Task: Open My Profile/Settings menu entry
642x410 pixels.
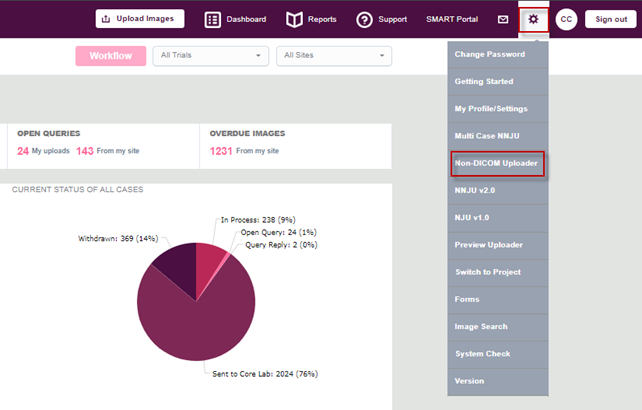Action: (490, 108)
